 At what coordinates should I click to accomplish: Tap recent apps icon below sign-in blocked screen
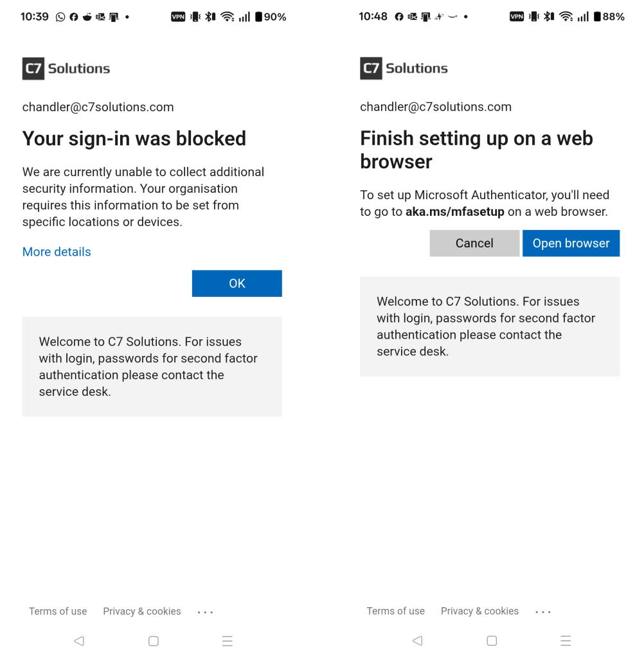(227, 641)
